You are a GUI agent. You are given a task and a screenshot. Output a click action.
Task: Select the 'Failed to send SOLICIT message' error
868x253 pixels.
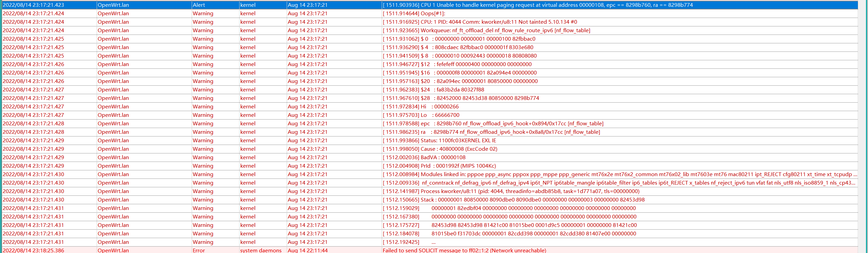point(465,250)
